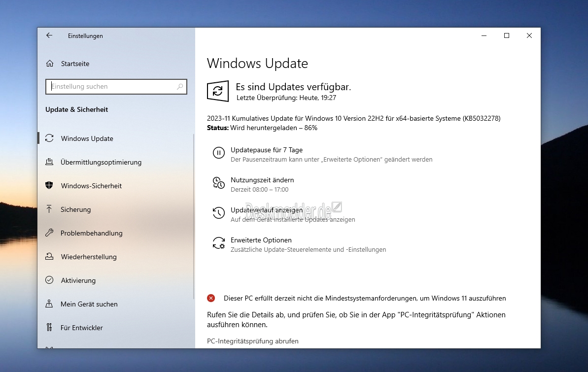
Task: Click the Sicherung upload arrow icon
Action: pos(49,209)
